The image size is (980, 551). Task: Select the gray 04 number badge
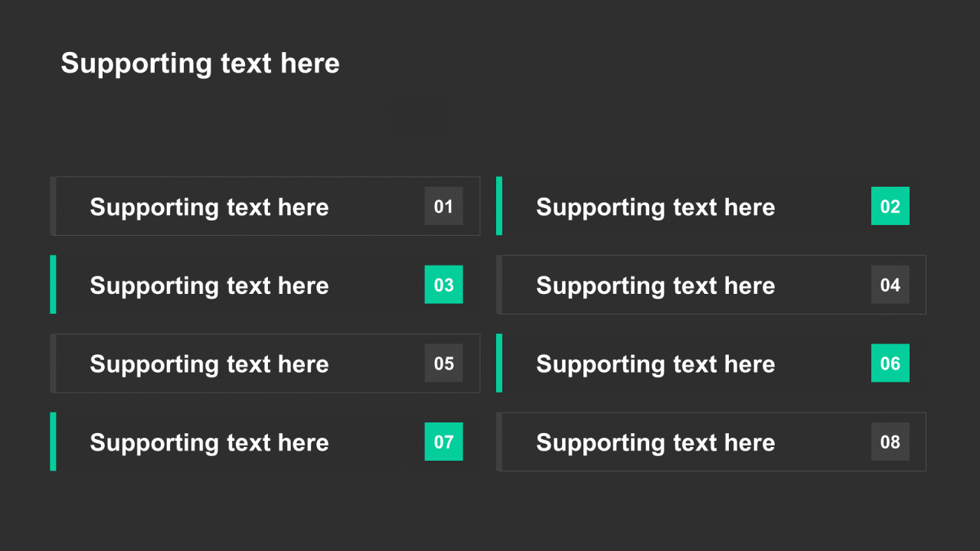890,285
